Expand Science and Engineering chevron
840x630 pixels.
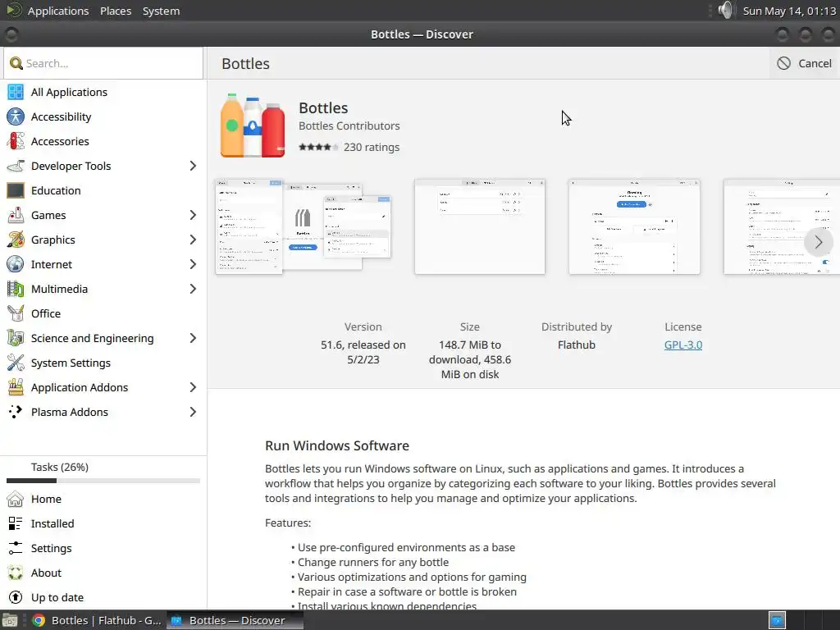click(193, 339)
